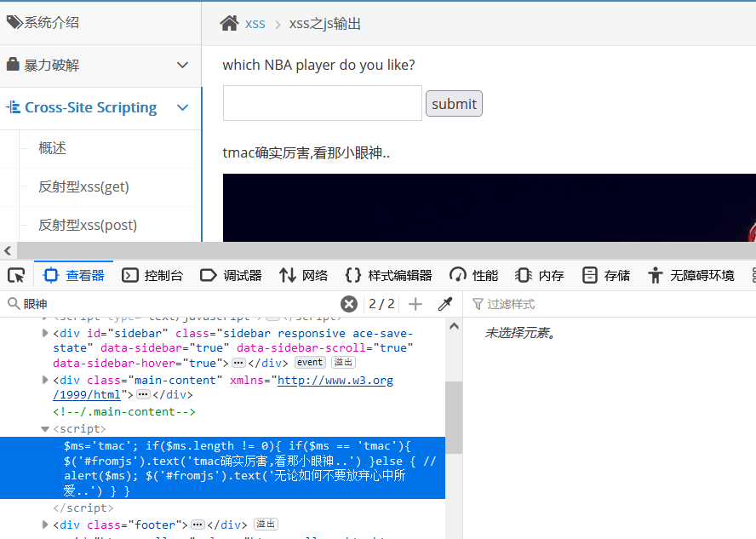Switch to the 性能 performance tab
The height and width of the screenshot is (539, 756).
click(x=473, y=275)
